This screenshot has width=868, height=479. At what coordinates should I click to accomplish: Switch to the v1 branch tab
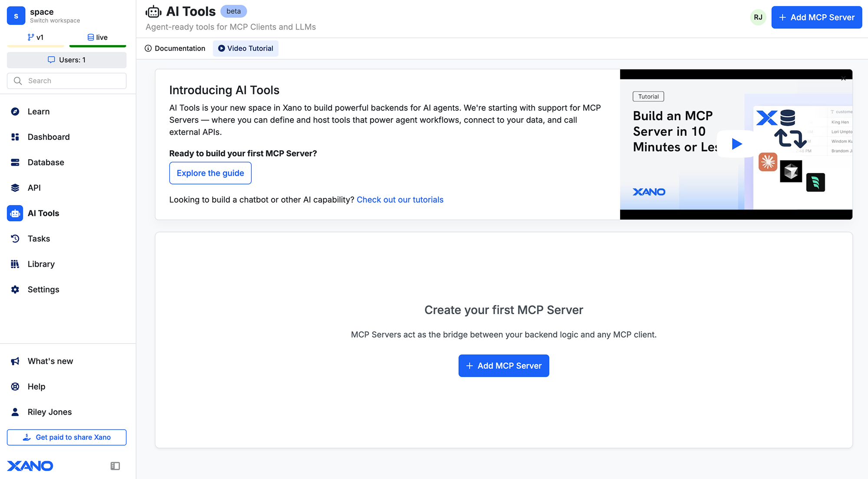point(36,37)
